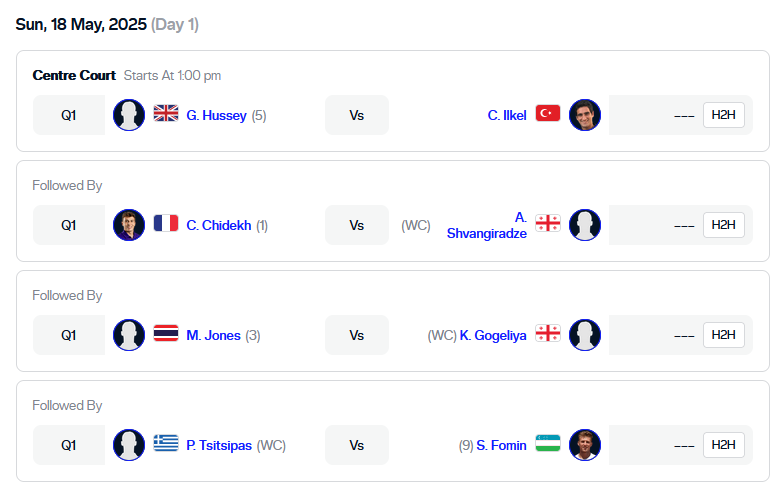Open A. Shvangiradze player profile link
This screenshot has width=776, height=483.
(x=486, y=225)
